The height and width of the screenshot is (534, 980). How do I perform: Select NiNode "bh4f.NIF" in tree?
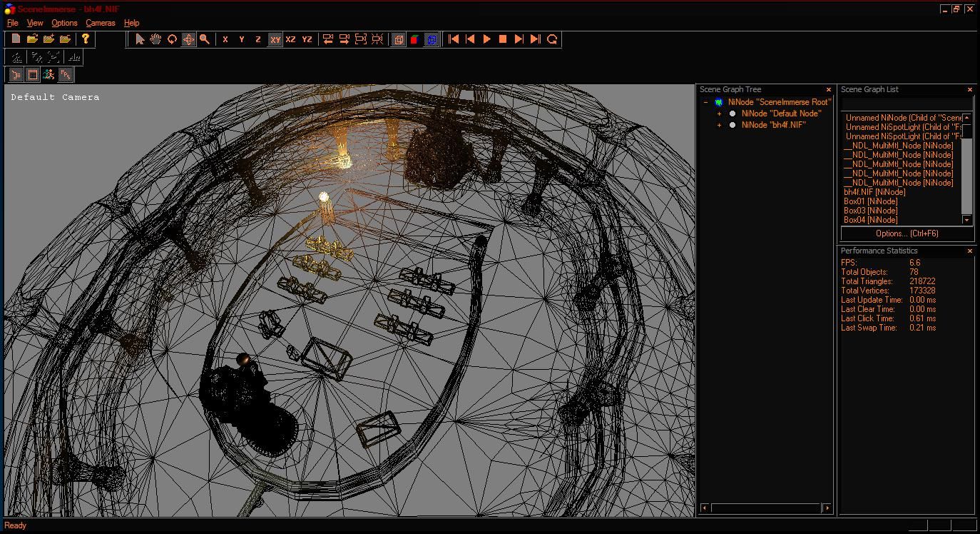(773, 125)
